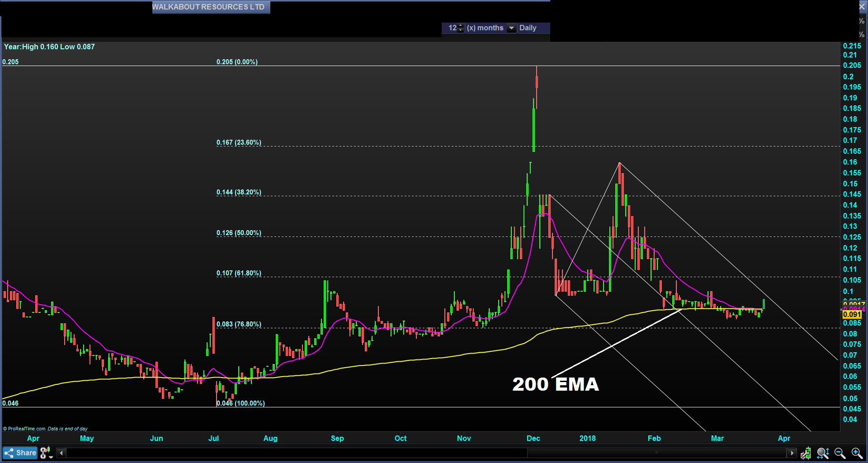Open the (x) months dropdown arrow
The image size is (868, 463).
tap(511, 28)
